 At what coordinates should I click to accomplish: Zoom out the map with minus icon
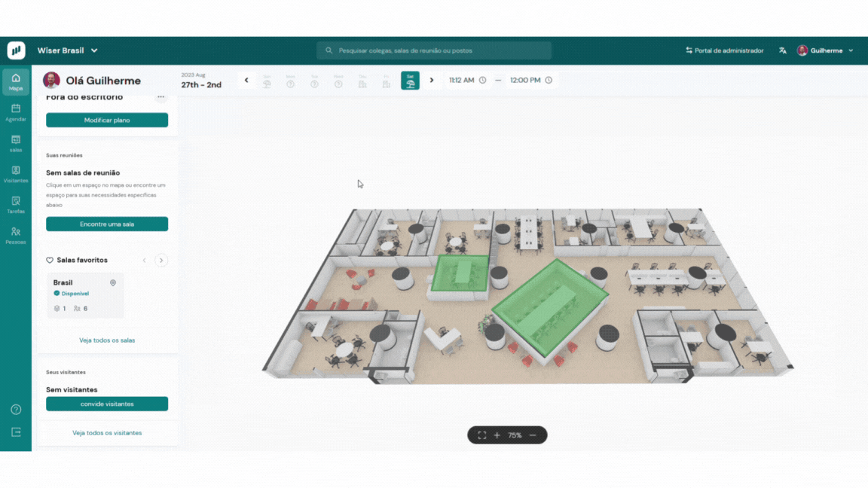pos(533,435)
